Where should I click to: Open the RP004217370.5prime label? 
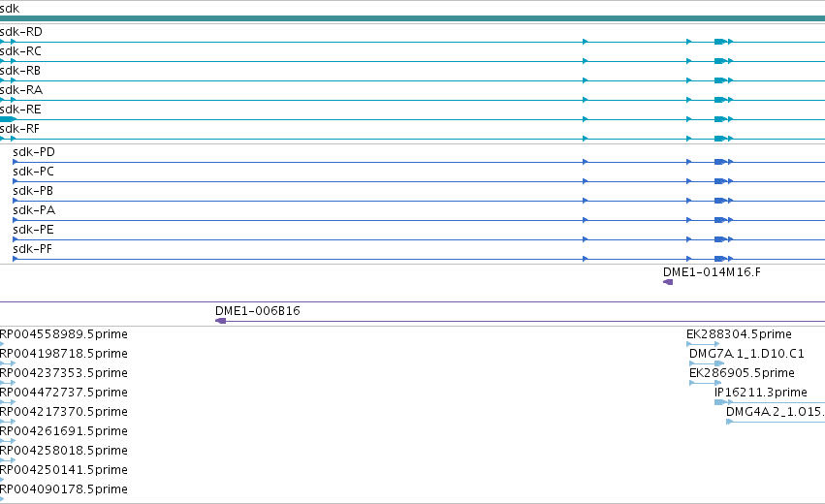pyautogui.click(x=64, y=412)
